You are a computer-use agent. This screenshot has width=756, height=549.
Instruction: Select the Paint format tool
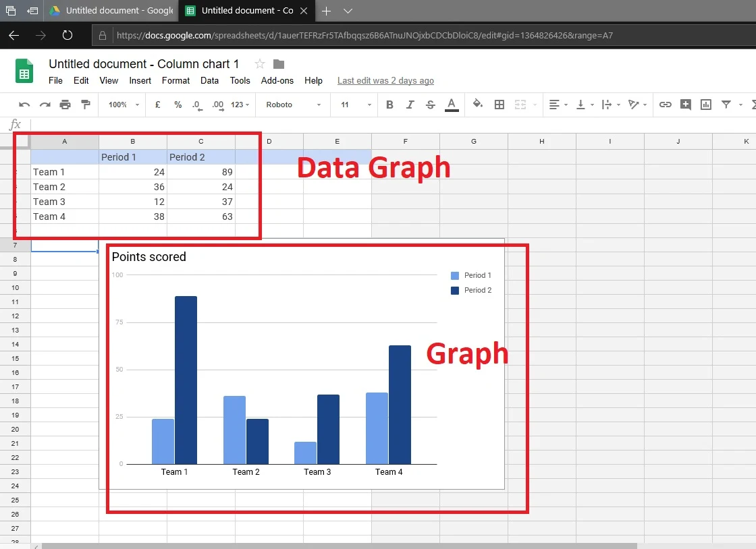(x=84, y=105)
